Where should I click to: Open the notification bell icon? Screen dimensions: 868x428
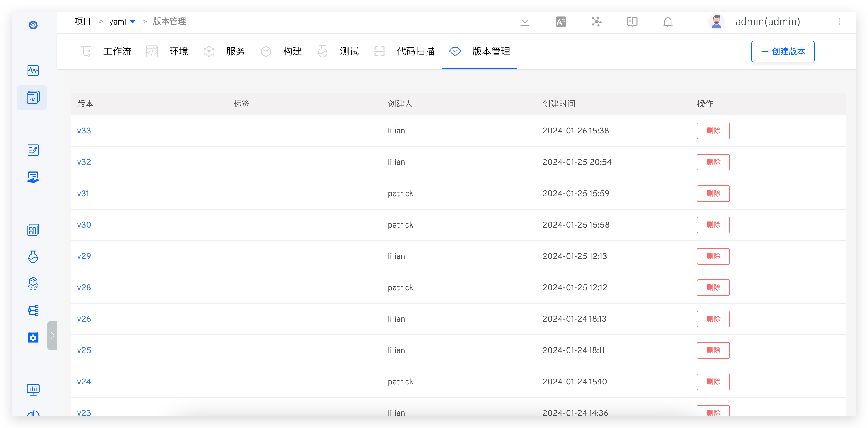(x=668, y=22)
